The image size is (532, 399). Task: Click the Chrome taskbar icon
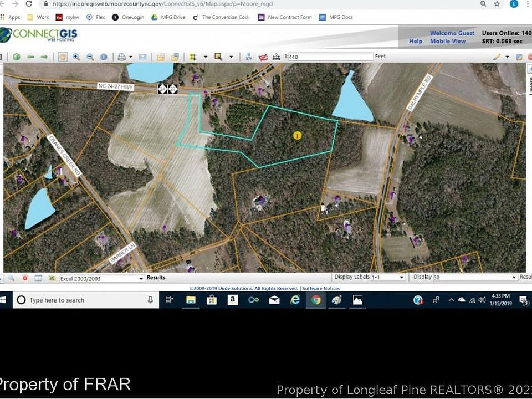(x=316, y=300)
